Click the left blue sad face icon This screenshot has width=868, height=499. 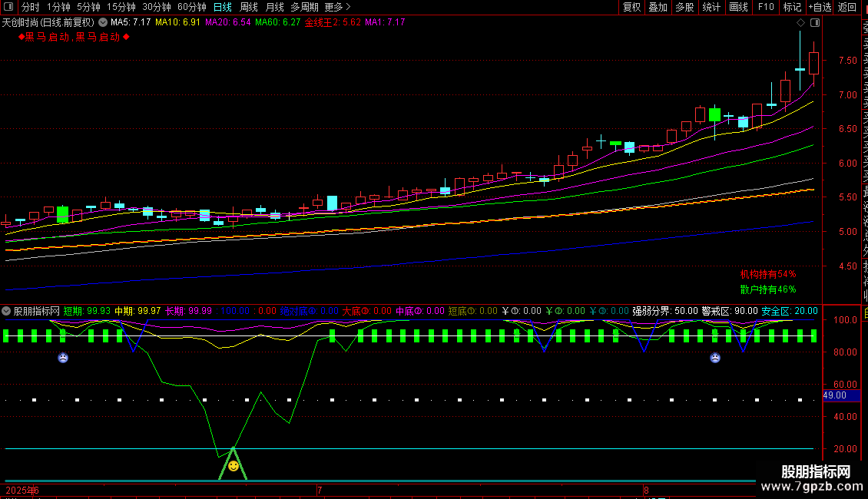click(63, 358)
